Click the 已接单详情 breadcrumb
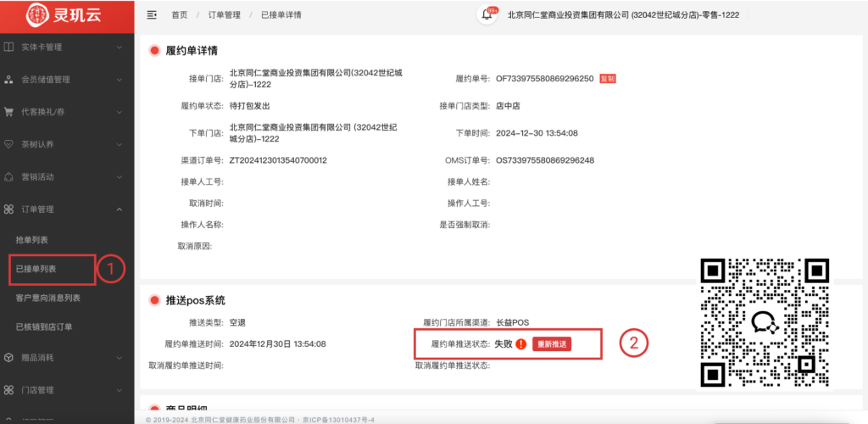This screenshot has height=424, width=868. (x=281, y=15)
